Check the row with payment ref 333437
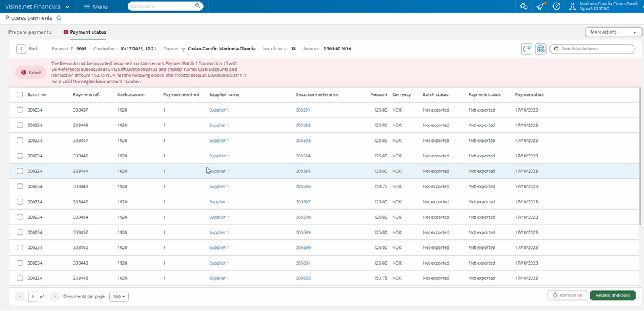The image size is (644, 311). click(x=20, y=110)
